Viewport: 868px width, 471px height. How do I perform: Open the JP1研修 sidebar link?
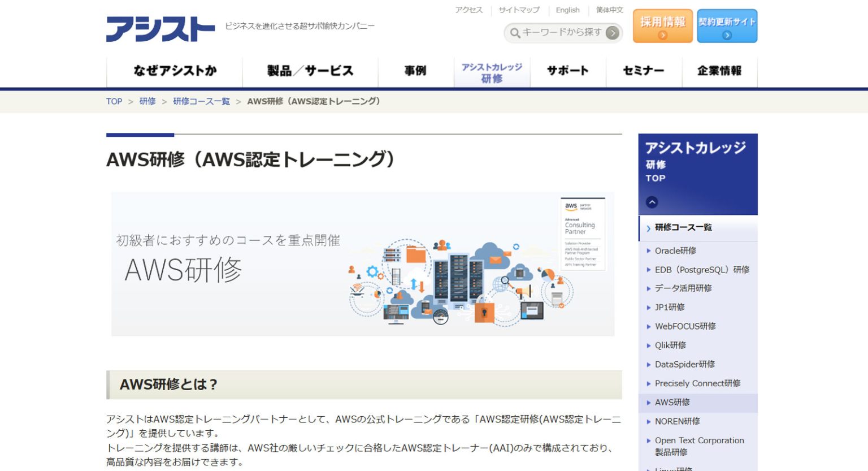coord(670,307)
